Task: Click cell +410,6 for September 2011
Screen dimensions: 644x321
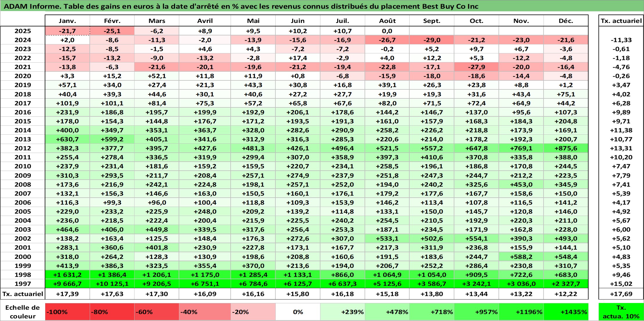Action: [x=432, y=157]
